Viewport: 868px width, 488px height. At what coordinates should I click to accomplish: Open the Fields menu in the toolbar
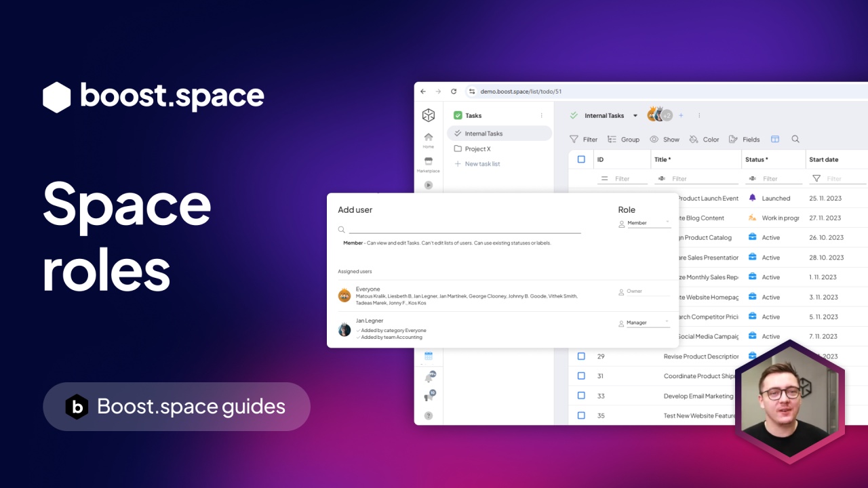point(744,139)
